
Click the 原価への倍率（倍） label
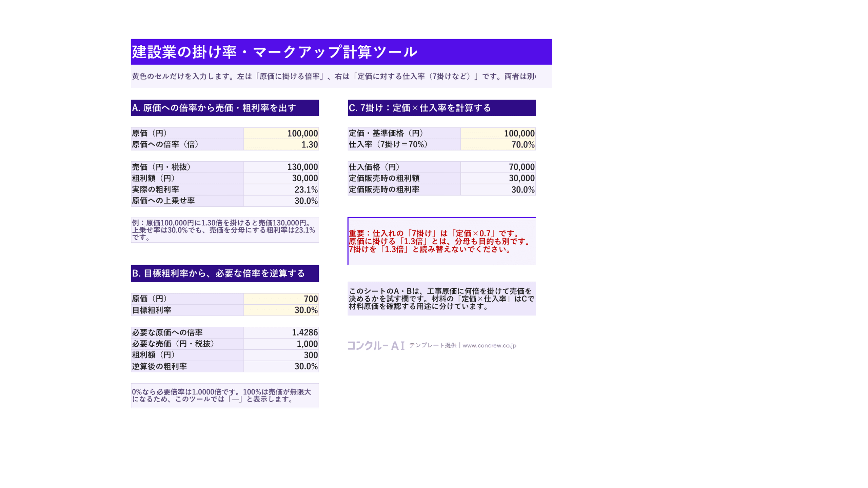187,144
